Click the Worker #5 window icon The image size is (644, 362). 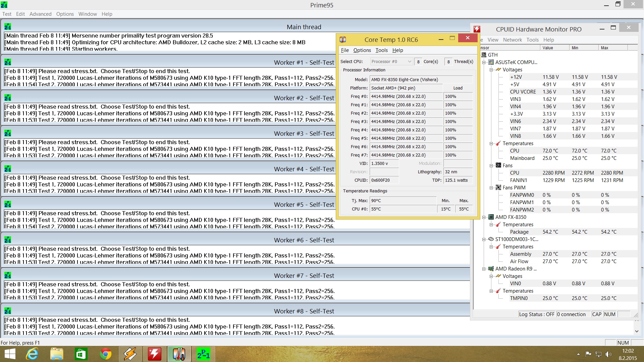(8, 204)
